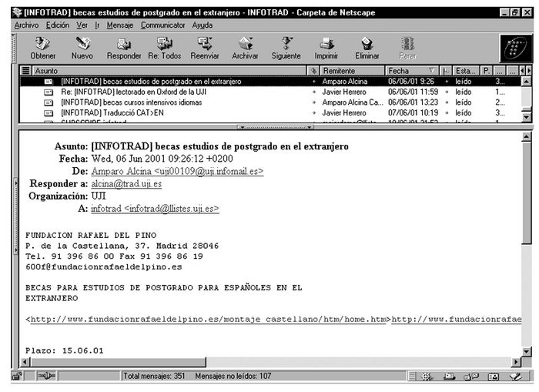Click envelope icon of Traducció CAT>EN message
This screenshot has height=392, width=539.
(49, 112)
